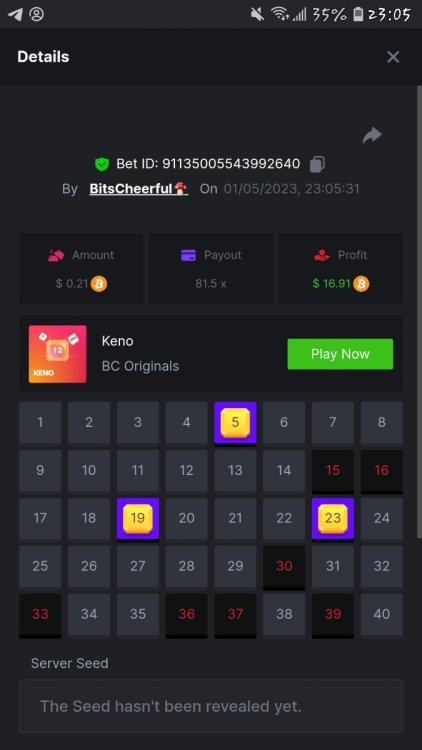
Task: Tap red-numbered Keno tile 36
Action: click(x=187, y=615)
